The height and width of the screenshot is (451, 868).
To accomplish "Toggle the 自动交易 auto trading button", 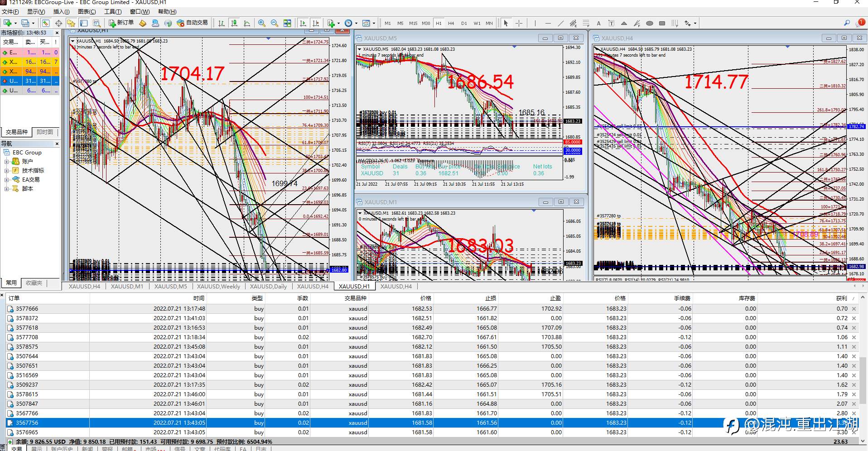I will [193, 23].
